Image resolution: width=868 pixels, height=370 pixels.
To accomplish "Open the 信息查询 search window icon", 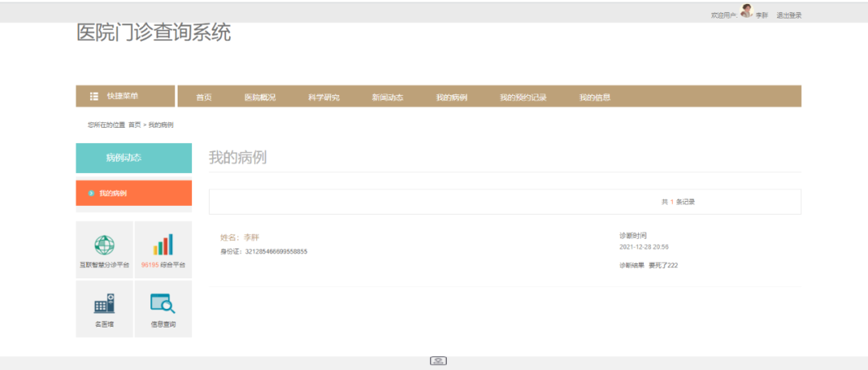I will coord(163,303).
